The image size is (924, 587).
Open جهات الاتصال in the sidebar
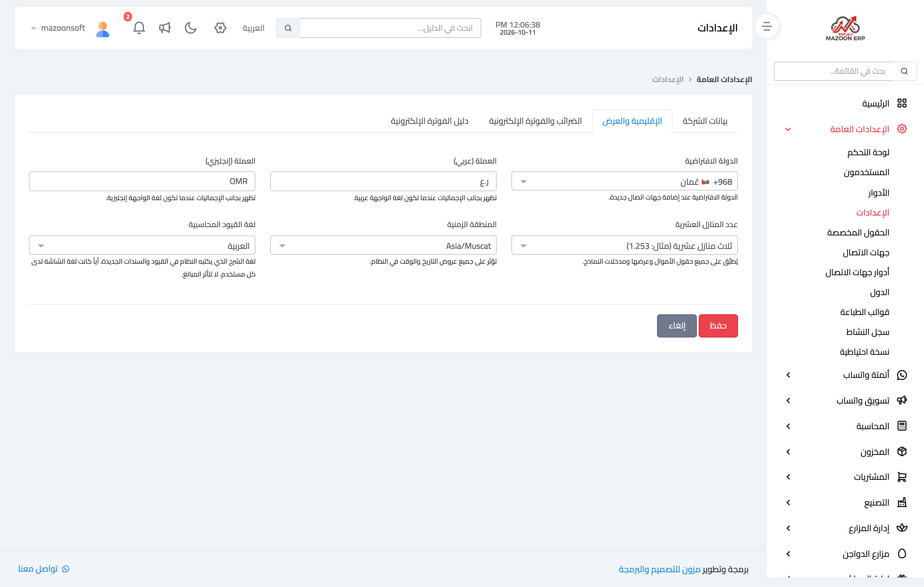pyautogui.click(x=866, y=252)
